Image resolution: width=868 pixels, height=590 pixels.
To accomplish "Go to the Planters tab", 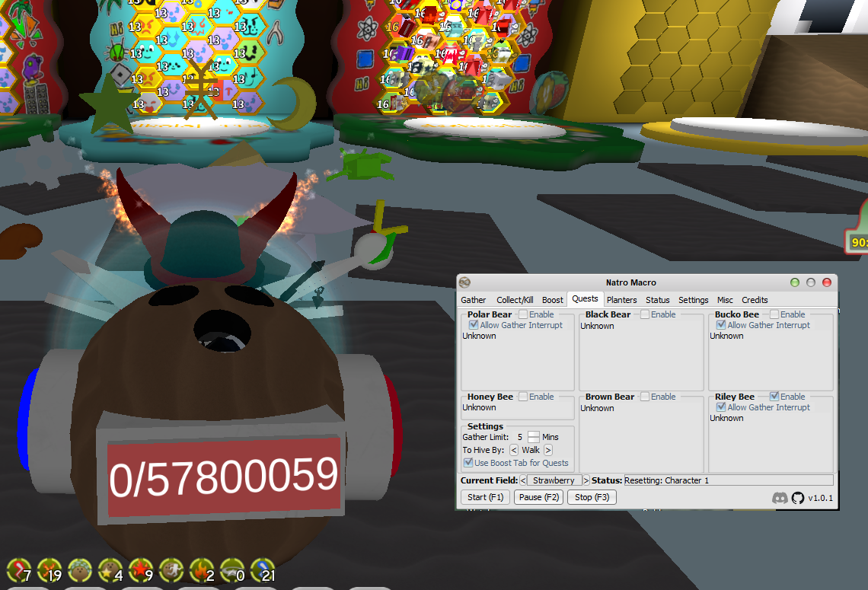I will tap(621, 300).
